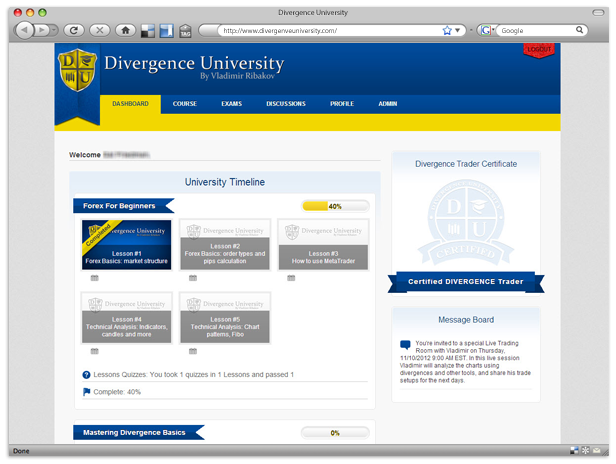Click the Lessons Quizzes summary text
616x464 pixels.
tap(194, 375)
